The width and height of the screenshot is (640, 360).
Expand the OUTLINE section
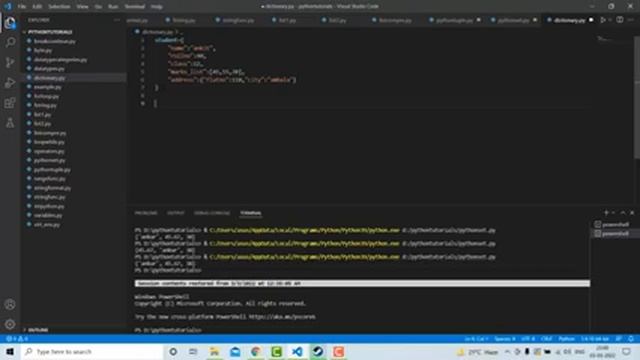37,329
